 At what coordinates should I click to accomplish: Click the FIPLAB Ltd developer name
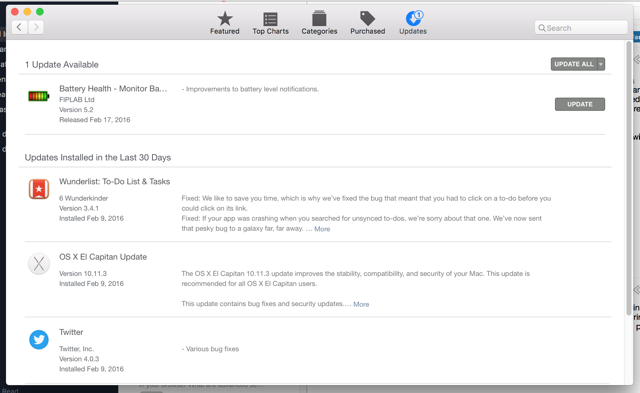(77, 100)
